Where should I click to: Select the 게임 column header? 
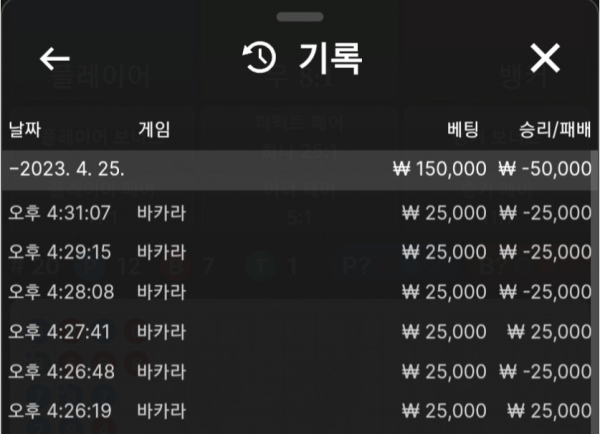(x=154, y=129)
